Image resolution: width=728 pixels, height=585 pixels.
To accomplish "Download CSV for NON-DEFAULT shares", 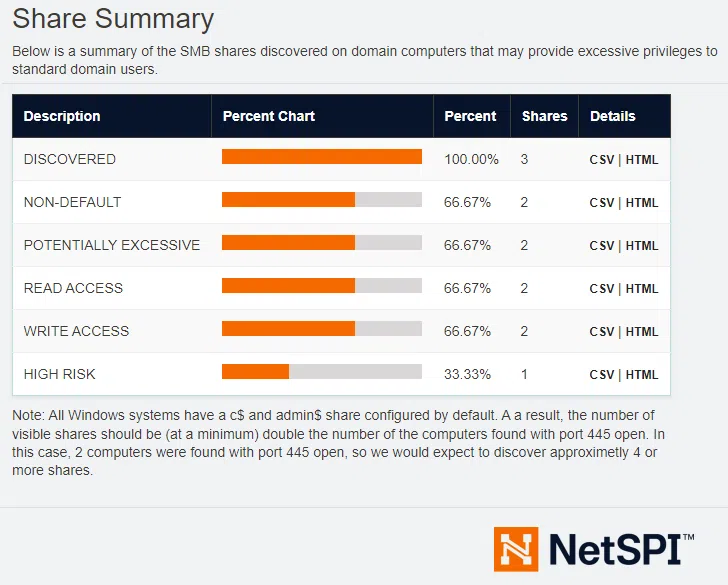I will pyautogui.click(x=601, y=203).
